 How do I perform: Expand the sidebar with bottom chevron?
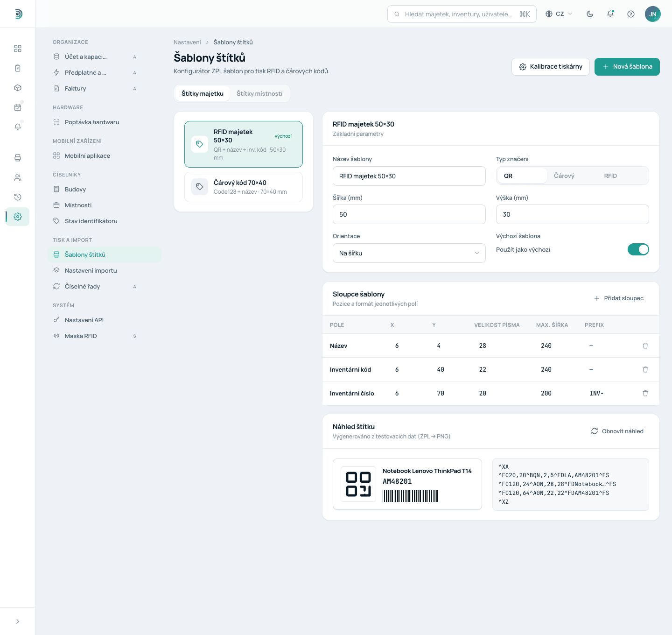point(18,621)
